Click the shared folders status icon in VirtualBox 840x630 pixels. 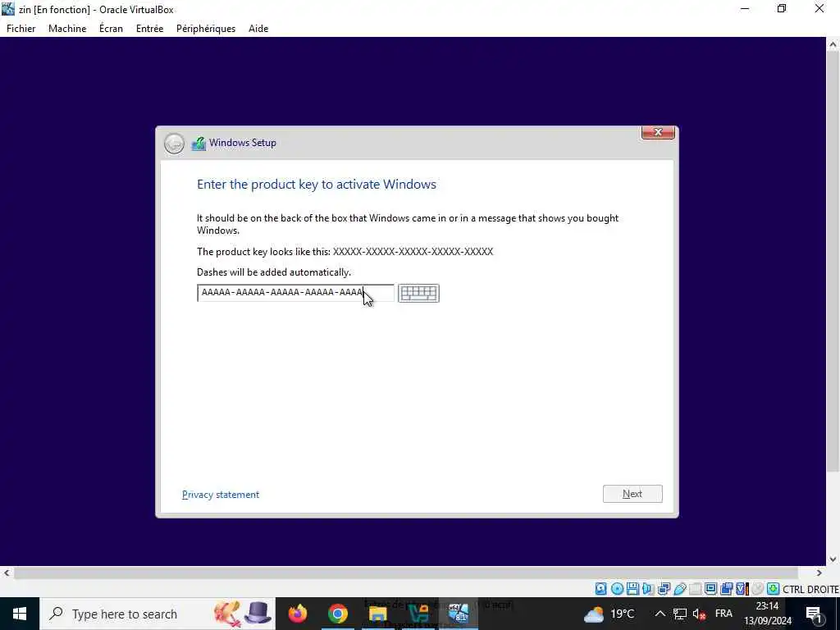pyautogui.click(x=696, y=589)
